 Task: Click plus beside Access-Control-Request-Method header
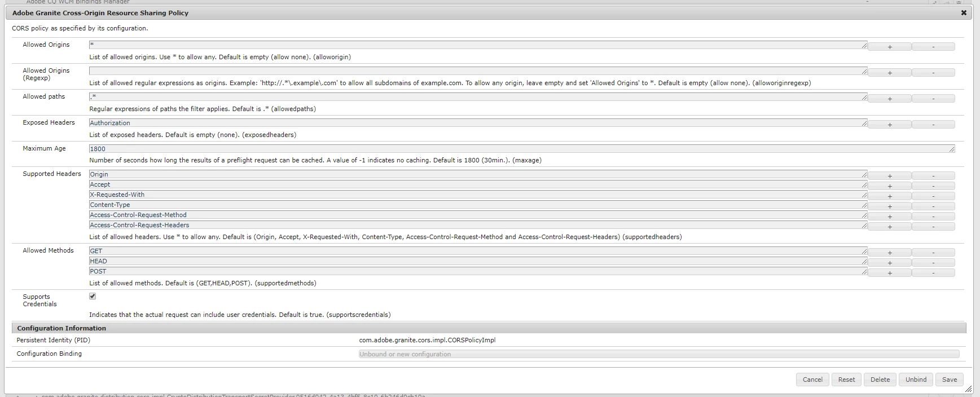(x=889, y=217)
